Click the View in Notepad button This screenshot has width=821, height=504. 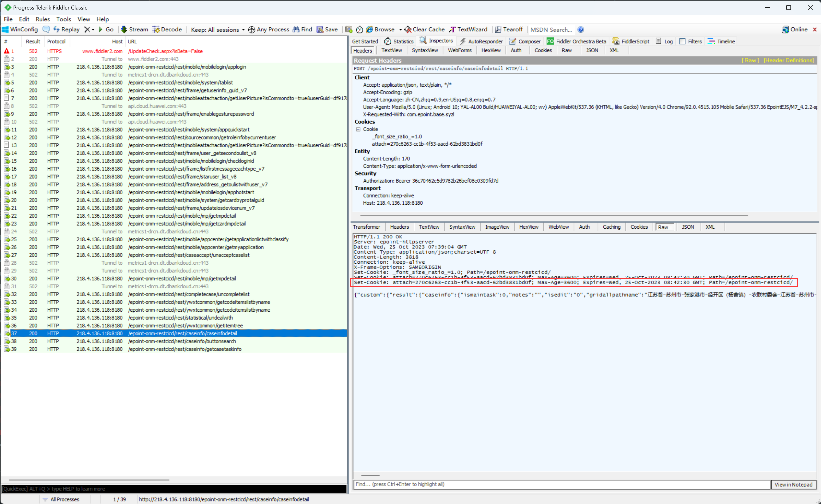[793, 484]
